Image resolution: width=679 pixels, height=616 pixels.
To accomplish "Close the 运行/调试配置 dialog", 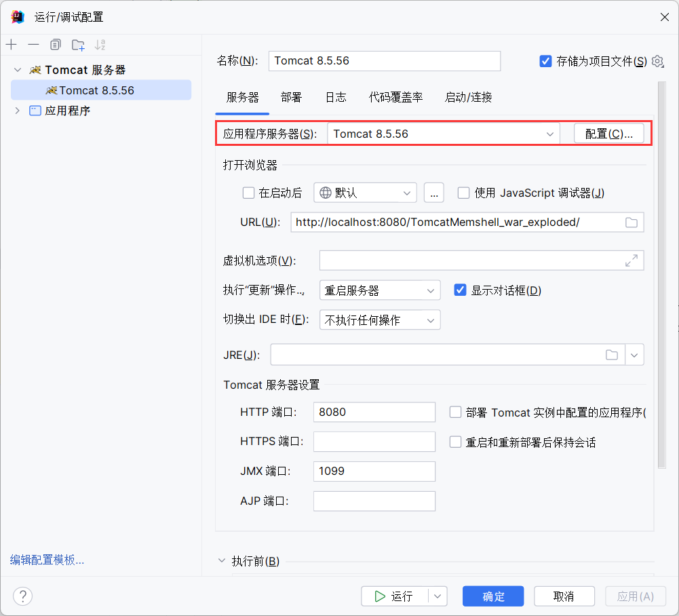I will click(x=664, y=17).
